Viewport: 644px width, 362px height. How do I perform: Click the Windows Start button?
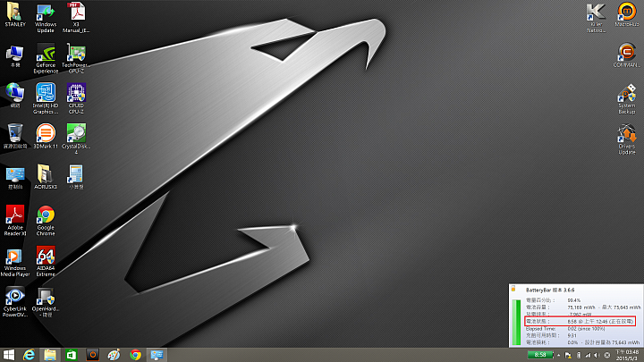pos(9,355)
